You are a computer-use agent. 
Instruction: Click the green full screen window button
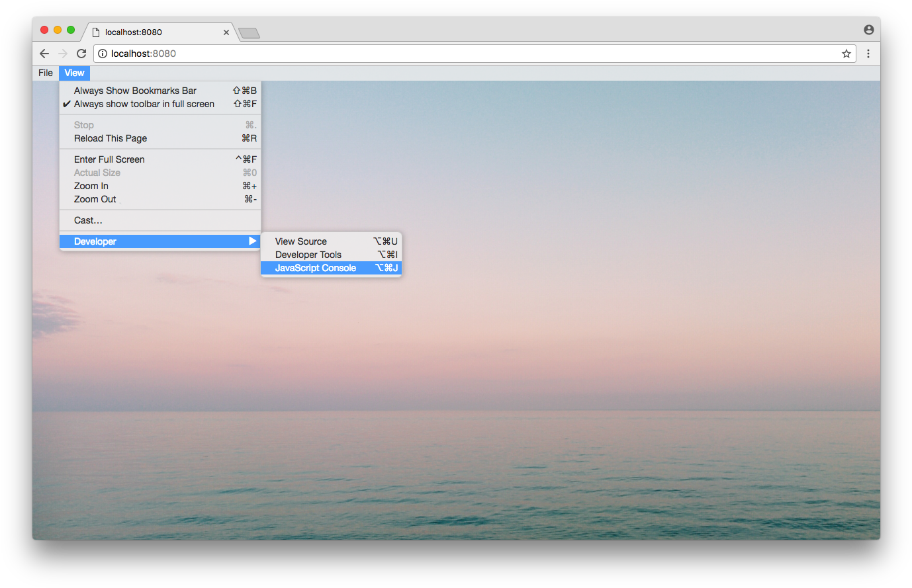pos(71,30)
